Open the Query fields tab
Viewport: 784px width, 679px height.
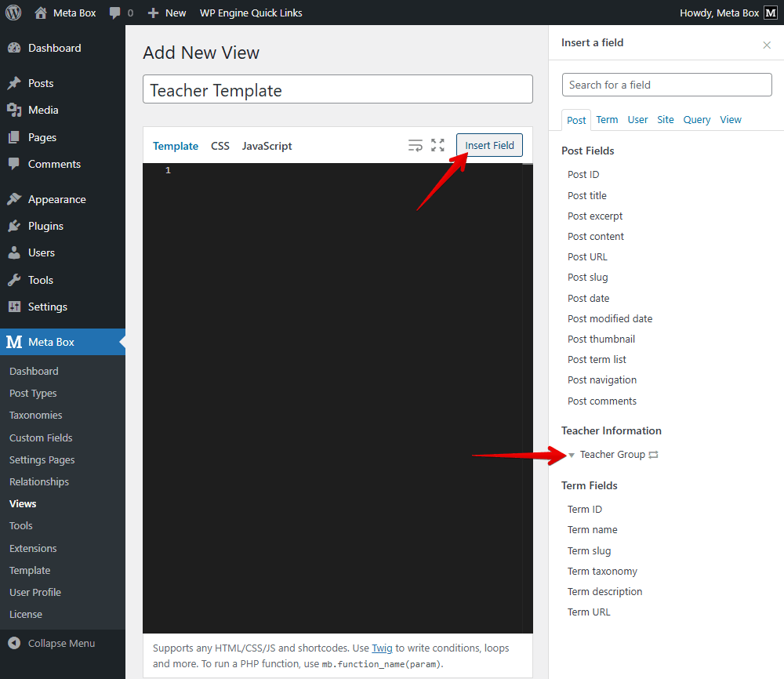pyautogui.click(x=696, y=119)
